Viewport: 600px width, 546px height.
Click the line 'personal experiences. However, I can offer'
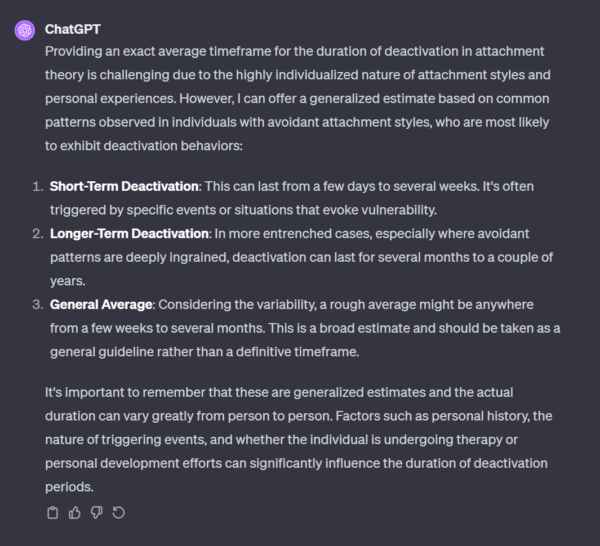pos(297,99)
